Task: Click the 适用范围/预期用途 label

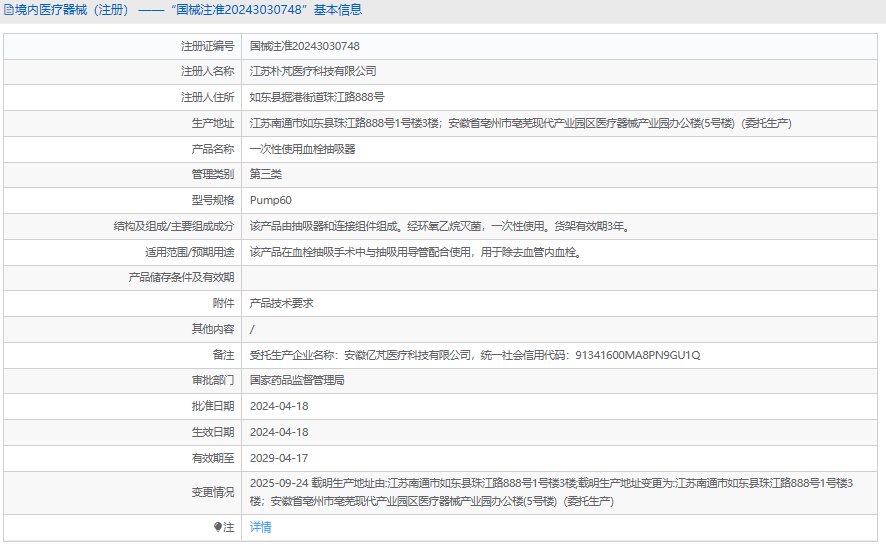Action: (189, 252)
